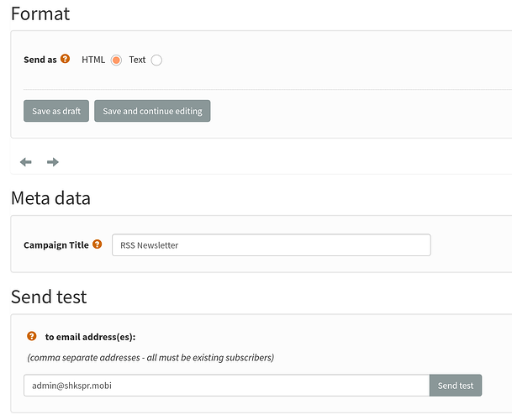The width and height of the screenshot is (512, 420).
Task: Select the HTML radio button
Action: (x=116, y=60)
